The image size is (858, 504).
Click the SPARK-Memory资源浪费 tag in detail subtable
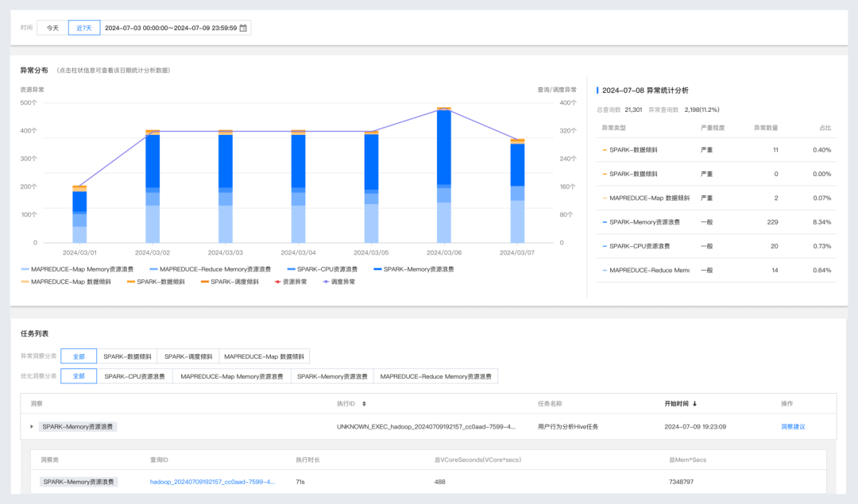coord(78,482)
